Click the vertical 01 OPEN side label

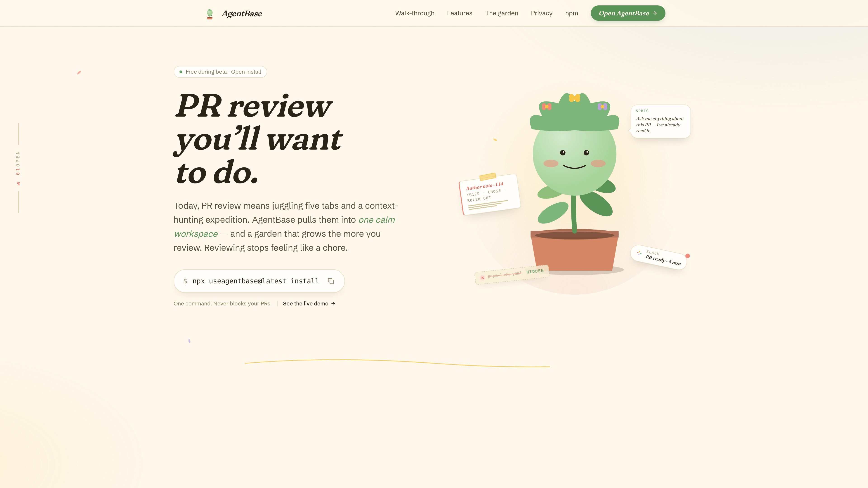tap(18, 168)
